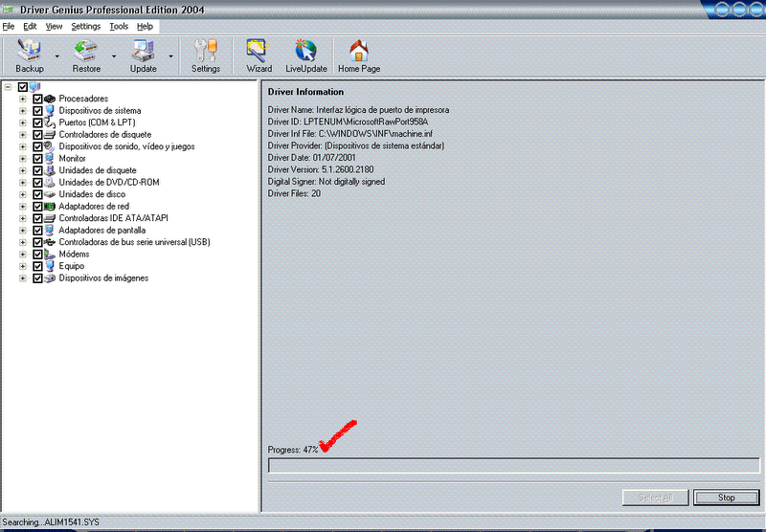Click the Monitor device icon
The height and width of the screenshot is (532, 766).
coord(50,159)
